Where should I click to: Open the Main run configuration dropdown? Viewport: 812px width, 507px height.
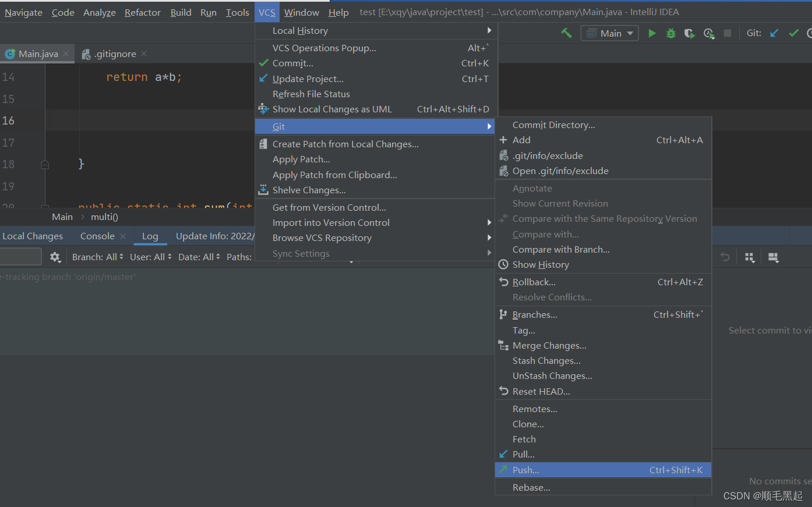point(609,33)
